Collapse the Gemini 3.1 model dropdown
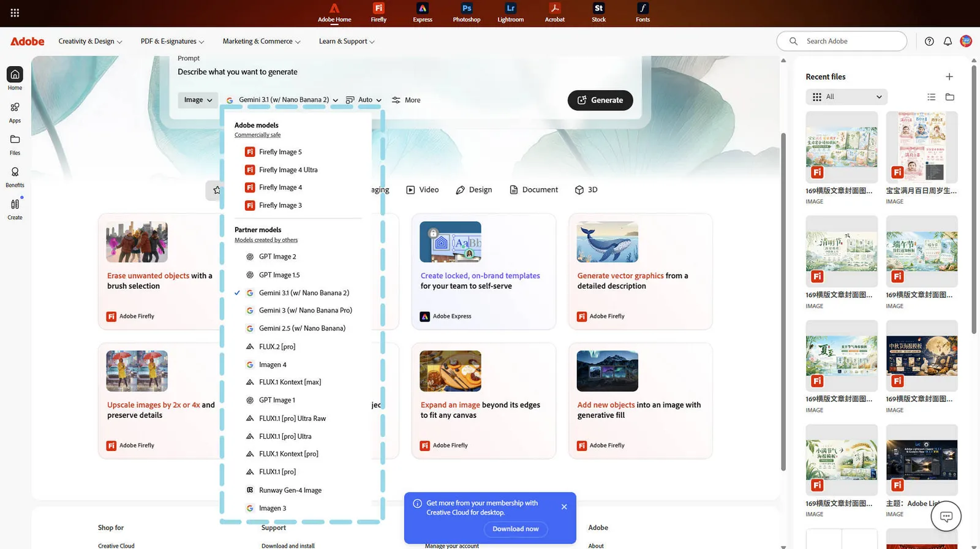The height and width of the screenshot is (549, 980). pyautogui.click(x=282, y=100)
